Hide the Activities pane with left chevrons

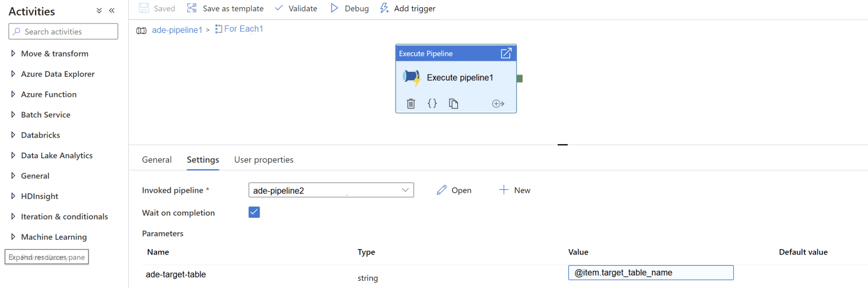(111, 11)
